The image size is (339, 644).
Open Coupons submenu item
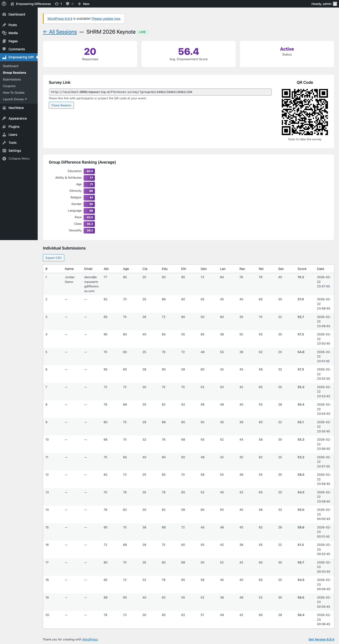click(x=9, y=86)
